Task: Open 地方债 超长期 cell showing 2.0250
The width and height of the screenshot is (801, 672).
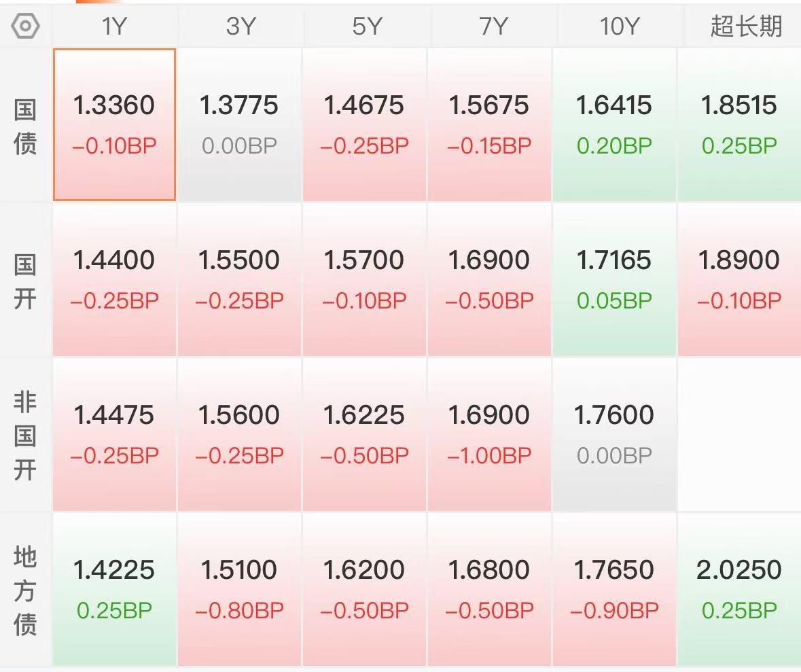Action: pyautogui.click(x=740, y=589)
